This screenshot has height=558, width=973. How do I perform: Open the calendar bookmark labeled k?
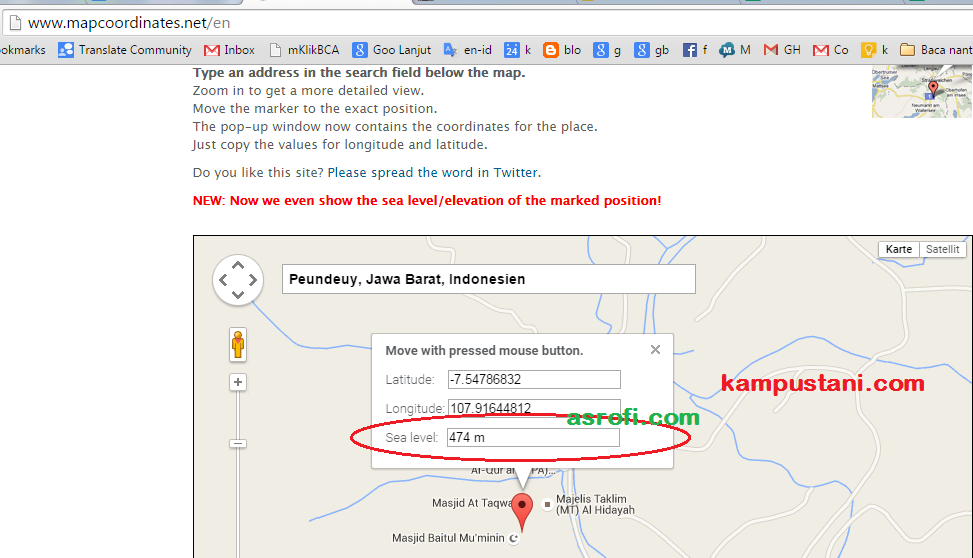pos(518,50)
